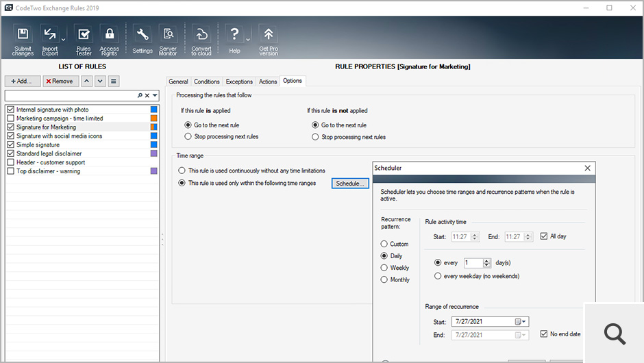Screen dimensions: 644x363
Task: Switch to the Conditions tab
Action: pos(207,82)
